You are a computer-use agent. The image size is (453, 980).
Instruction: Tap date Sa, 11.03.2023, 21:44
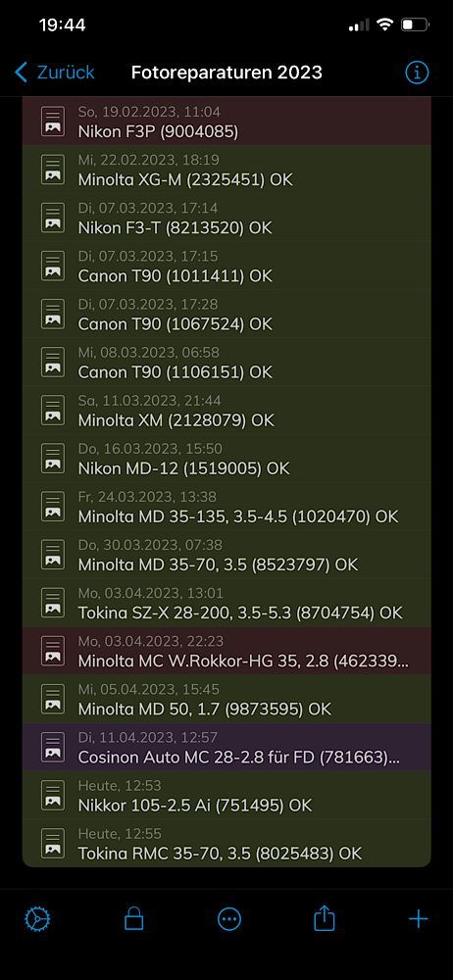(150, 401)
